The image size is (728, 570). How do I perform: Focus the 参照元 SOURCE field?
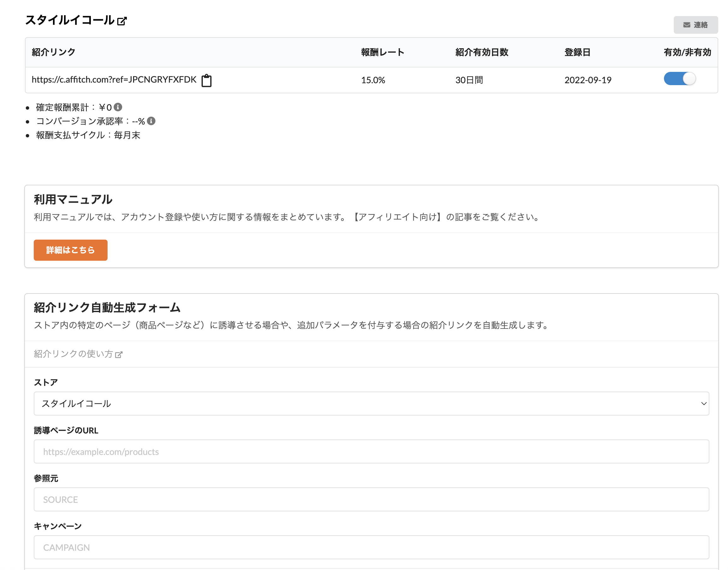point(371,500)
